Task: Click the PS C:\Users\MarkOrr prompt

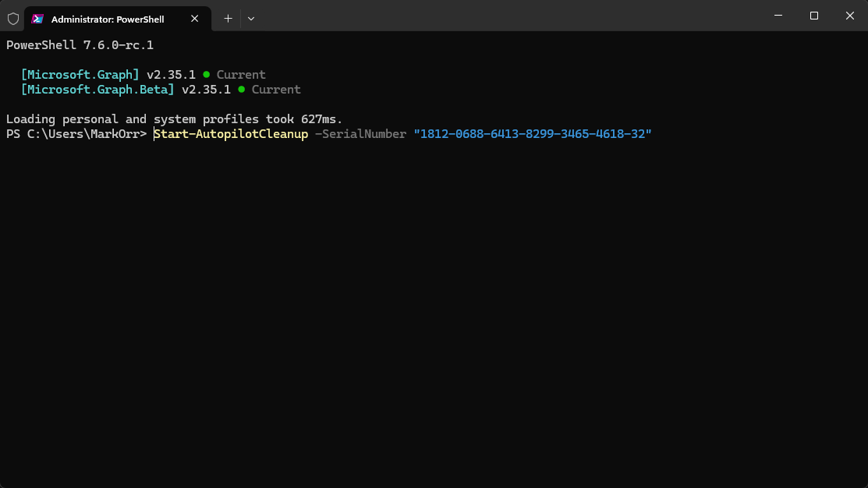Action: pos(76,134)
